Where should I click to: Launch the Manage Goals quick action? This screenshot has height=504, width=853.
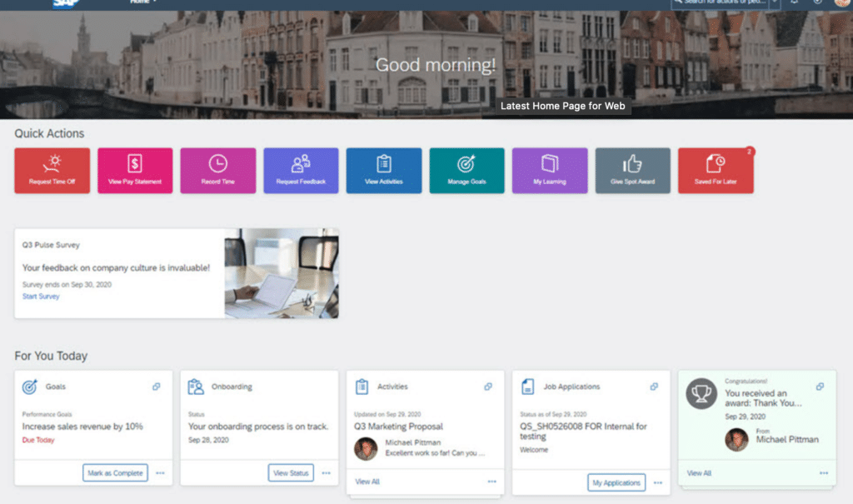(x=466, y=169)
